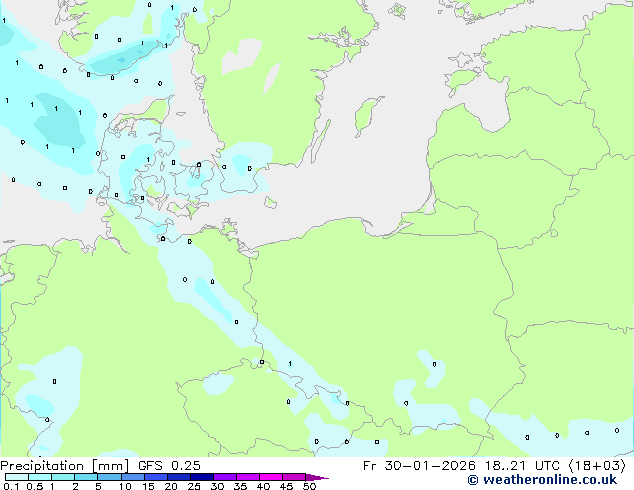The image size is (634, 490).
Task: Click the 'Fr 30-01-2026' date text
Action: (419, 466)
